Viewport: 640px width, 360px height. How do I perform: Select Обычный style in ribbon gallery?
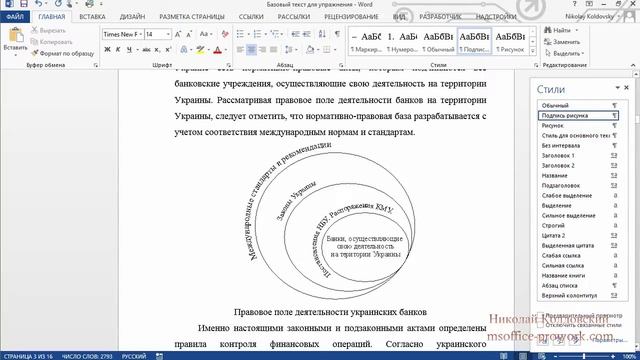[x=438, y=42]
